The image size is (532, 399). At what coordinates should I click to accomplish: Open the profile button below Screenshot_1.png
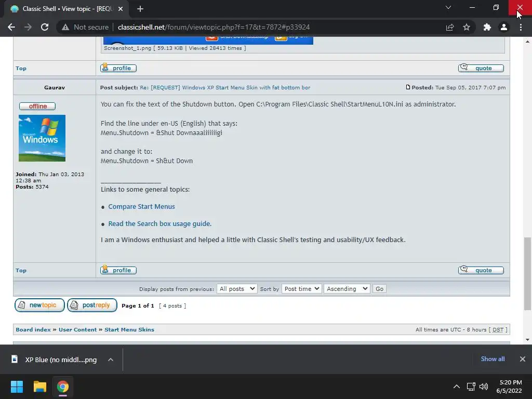118,68
